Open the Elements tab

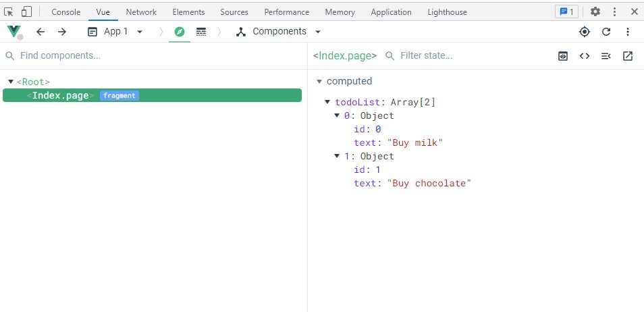188,12
